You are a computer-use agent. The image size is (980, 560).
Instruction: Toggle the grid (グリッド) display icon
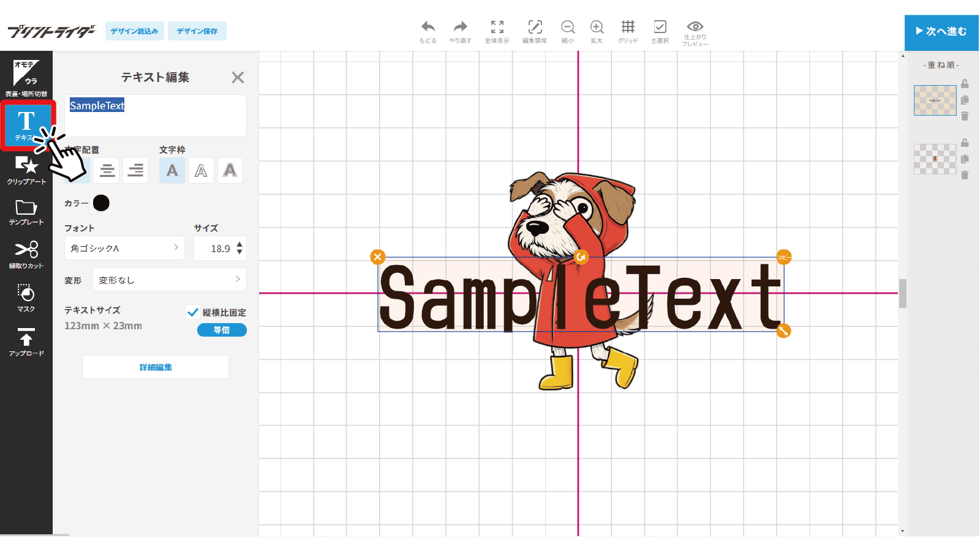click(627, 28)
